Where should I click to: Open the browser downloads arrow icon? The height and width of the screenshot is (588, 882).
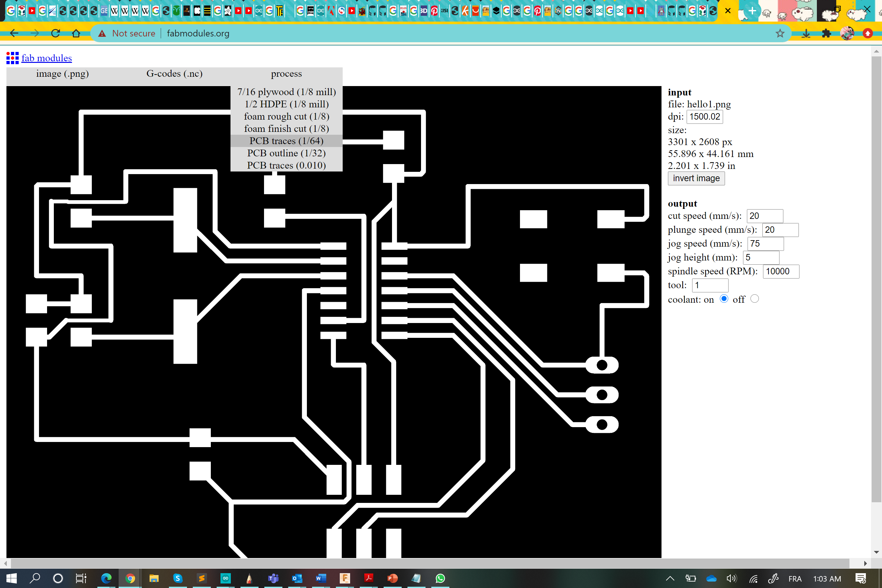pyautogui.click(x=806, y=34)
